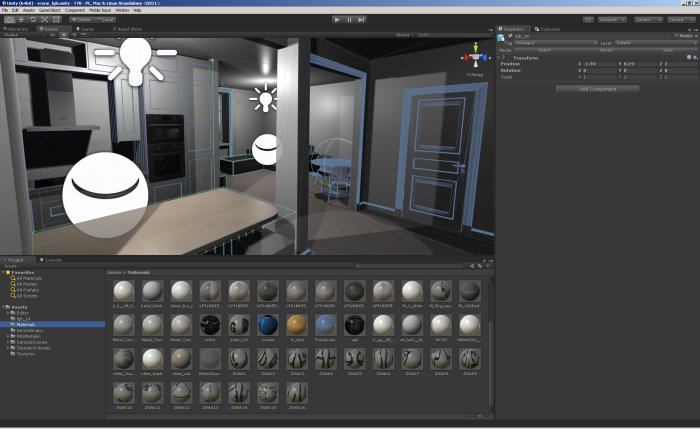Select the Scale tool in toolbar
Screen dimensions: 700x429
click(x=44, y=20)
